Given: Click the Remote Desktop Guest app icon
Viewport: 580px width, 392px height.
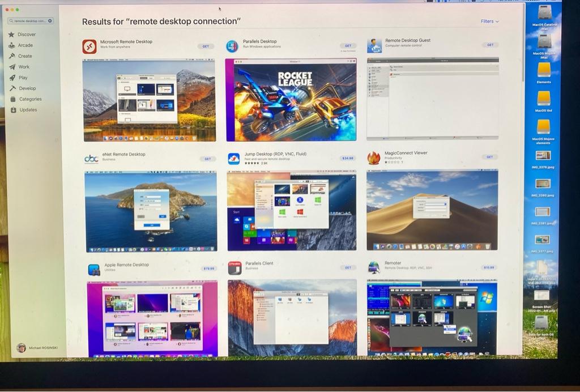Looking at the screenshot, I should point(374,46).
